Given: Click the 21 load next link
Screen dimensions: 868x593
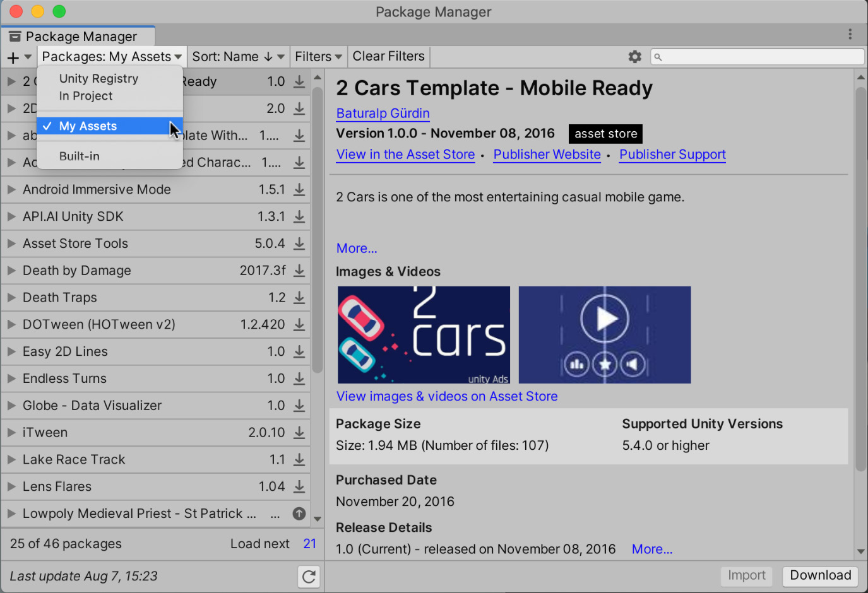Looking at the screenshot, I should pyautogui.click(x=309, y=544).
